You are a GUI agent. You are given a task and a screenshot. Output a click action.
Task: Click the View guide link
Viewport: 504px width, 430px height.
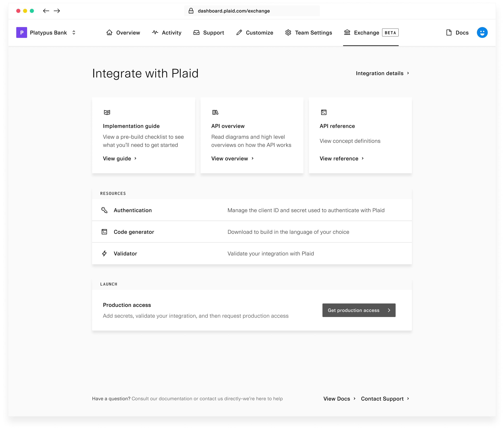tap(117, 159)
